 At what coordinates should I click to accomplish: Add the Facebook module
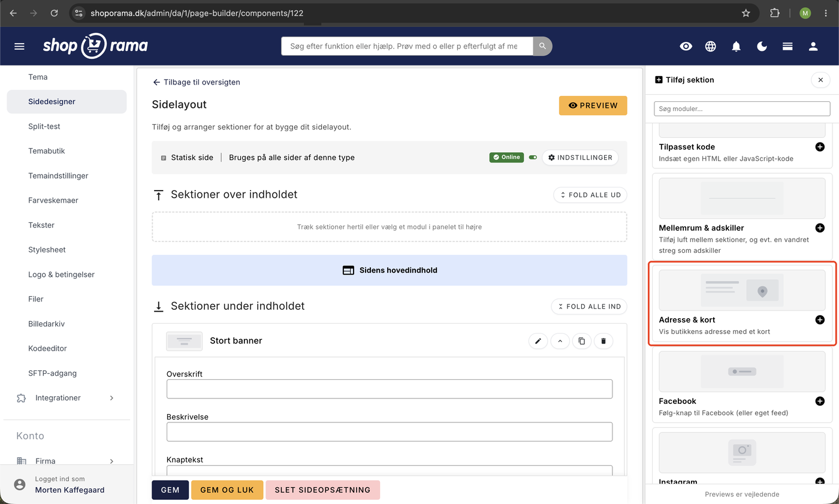(x=820, y=401)
